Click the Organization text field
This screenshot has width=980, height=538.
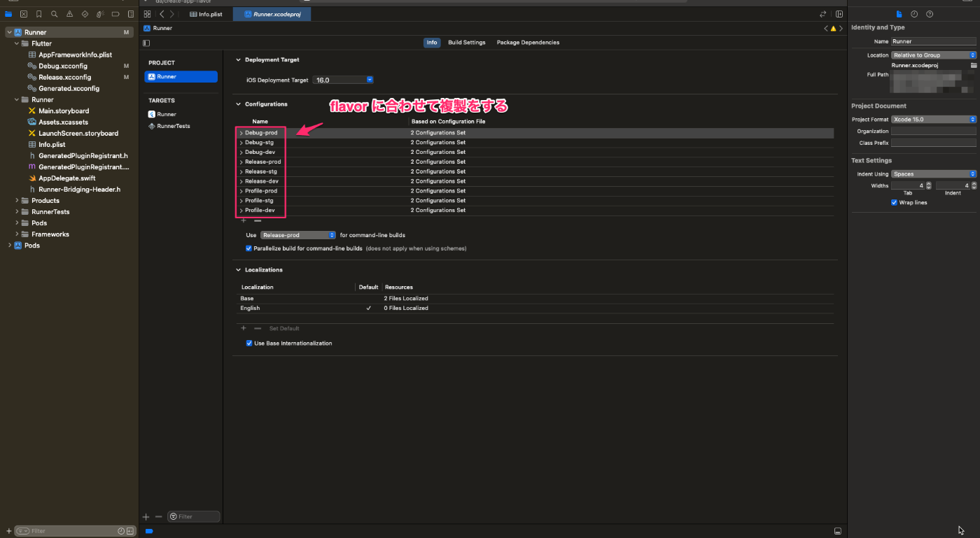point(933,132)
